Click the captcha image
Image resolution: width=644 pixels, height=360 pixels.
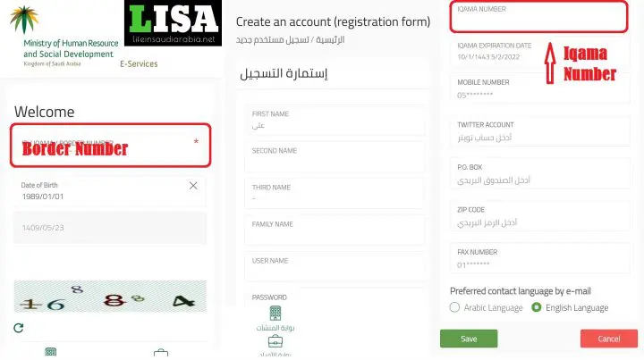110,297
